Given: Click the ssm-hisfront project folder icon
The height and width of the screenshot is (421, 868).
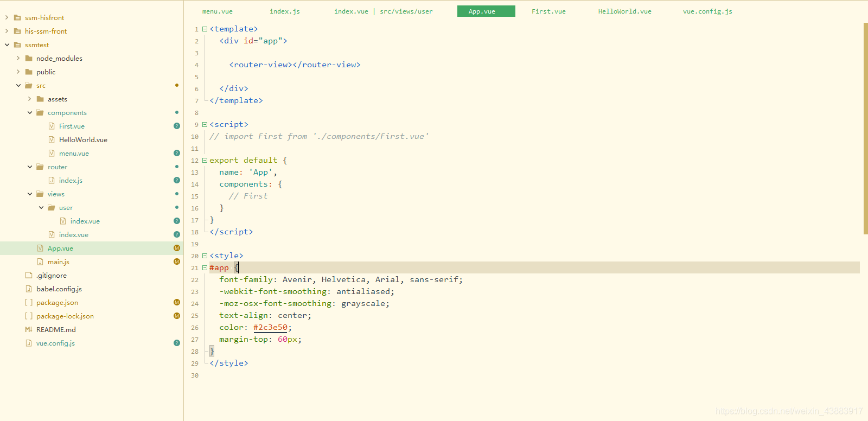Looking at the screenshot, I should point(17,18).
